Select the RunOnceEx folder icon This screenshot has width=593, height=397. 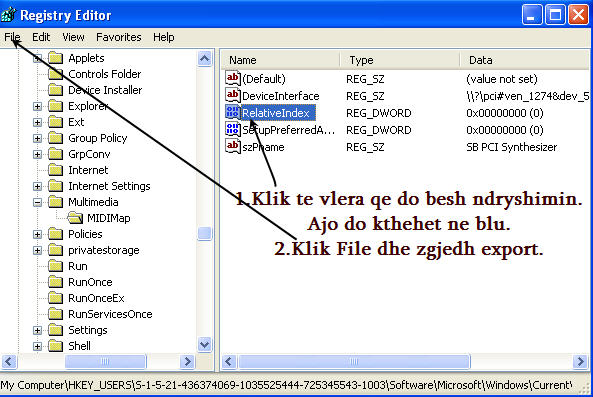[56, 298]
